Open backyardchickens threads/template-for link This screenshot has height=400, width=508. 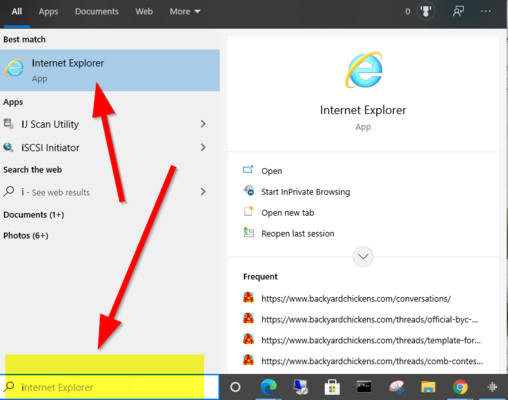tap(371, 340)
